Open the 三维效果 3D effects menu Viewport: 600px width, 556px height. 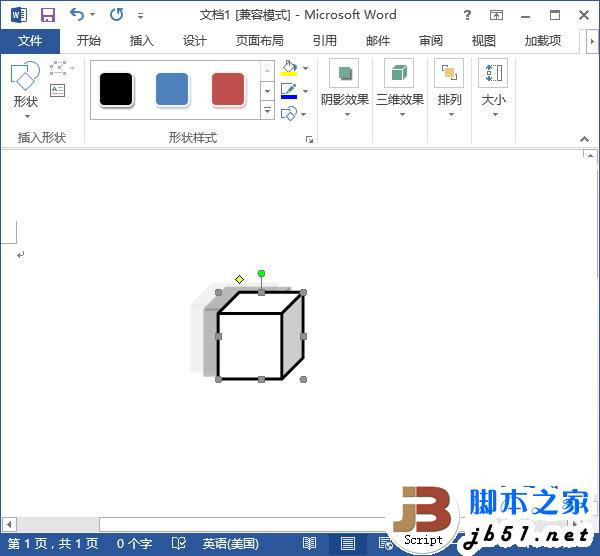399,88
